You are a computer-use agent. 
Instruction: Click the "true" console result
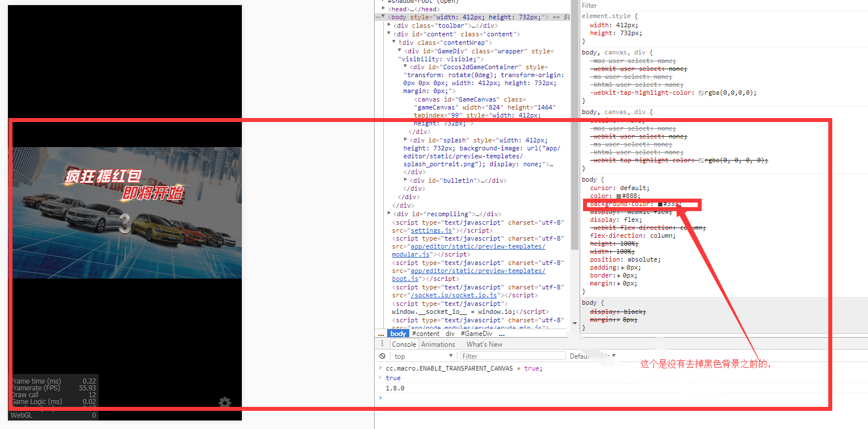[393, 378]
